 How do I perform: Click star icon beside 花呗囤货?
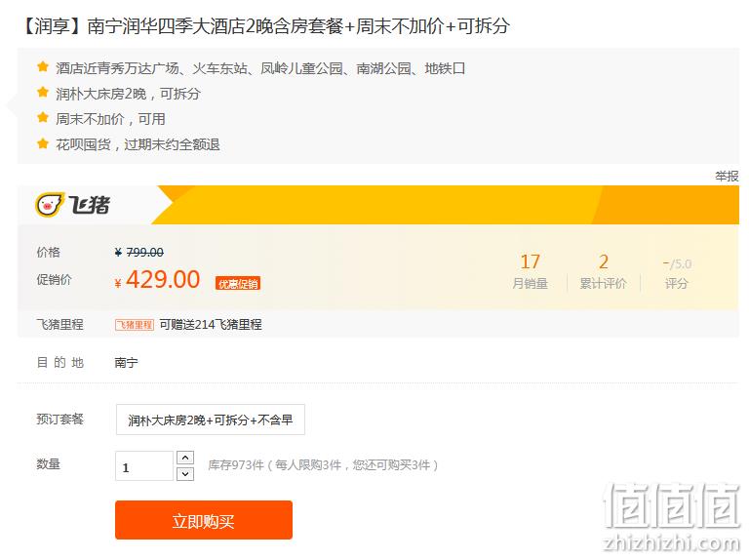point(43,142)
